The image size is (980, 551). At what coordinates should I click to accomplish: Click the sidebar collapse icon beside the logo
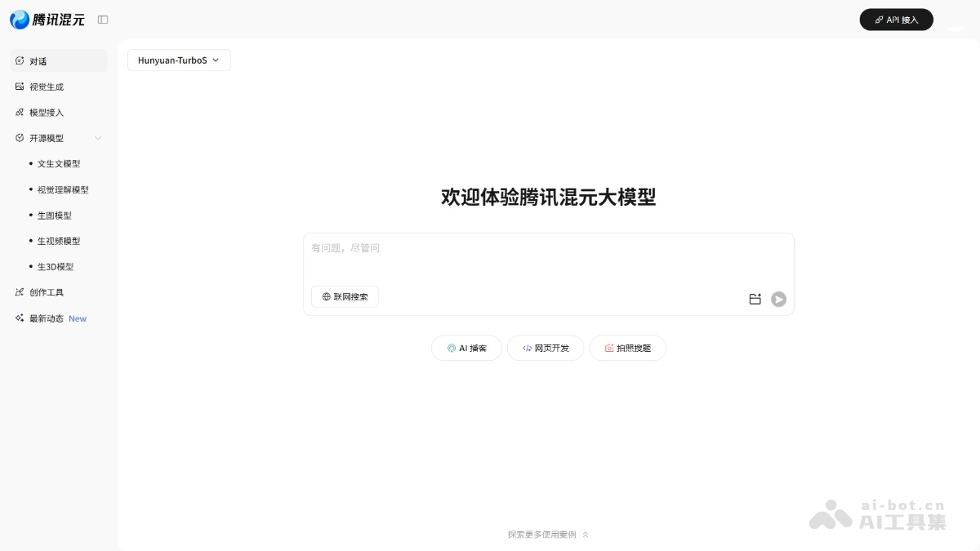102,19
